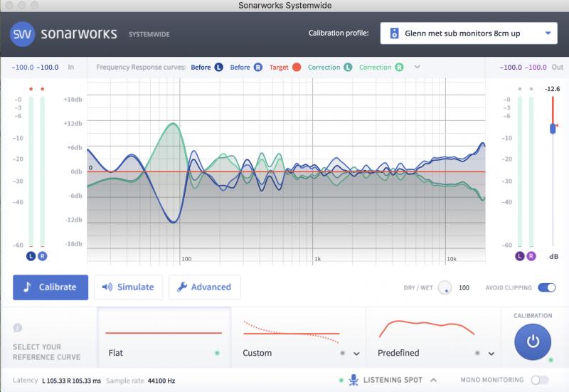Viewport: 569px width, 392px height.
Task: Click the Calibrate button
Action: pos(50,287)
